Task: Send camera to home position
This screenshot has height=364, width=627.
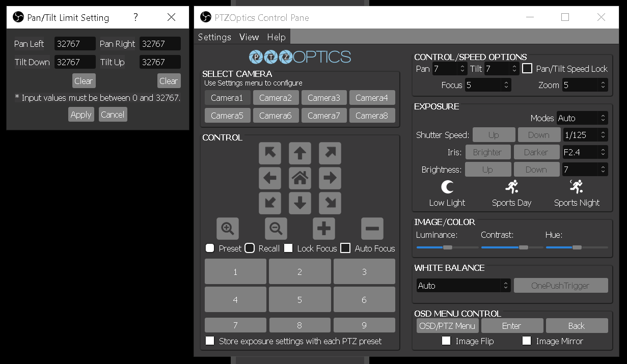Action: click(300, 178)
